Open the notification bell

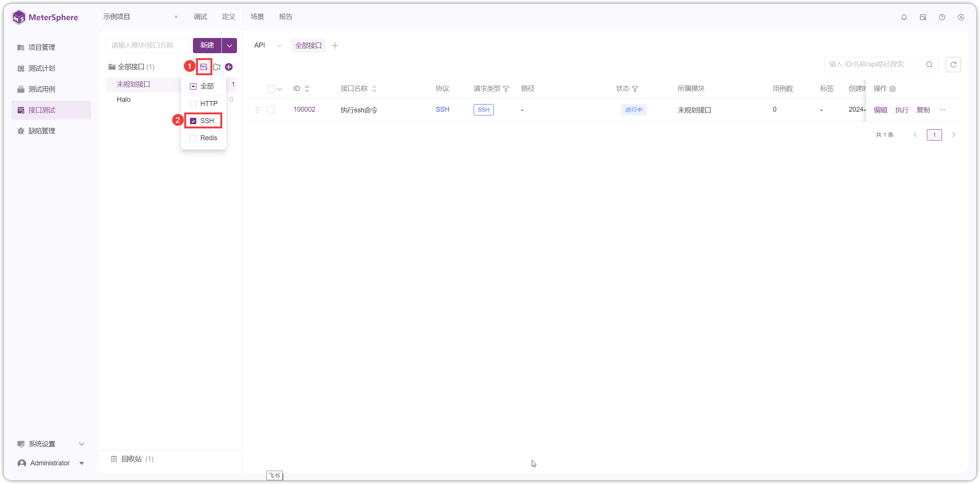pyautogui.click(x=904, y=17)
